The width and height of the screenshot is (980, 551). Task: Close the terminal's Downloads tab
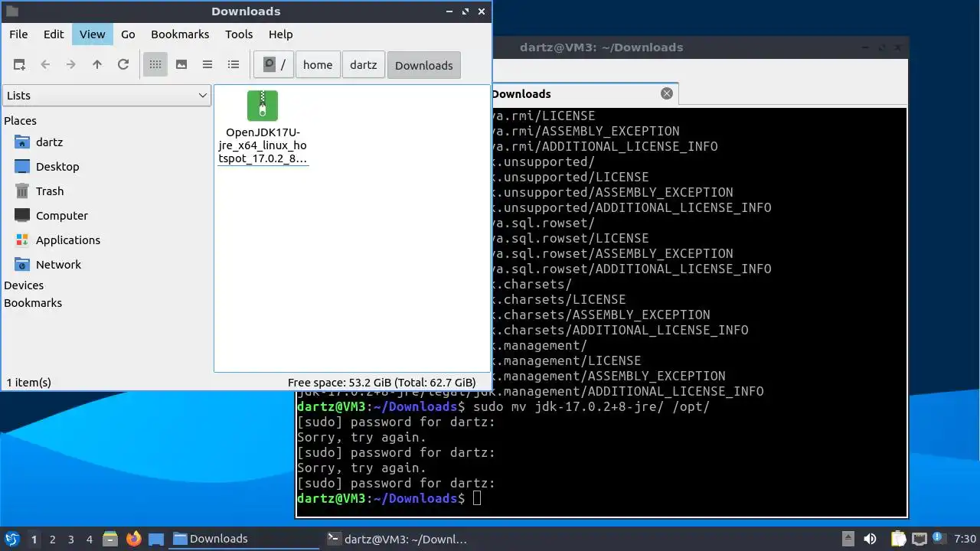click(667, 93)
